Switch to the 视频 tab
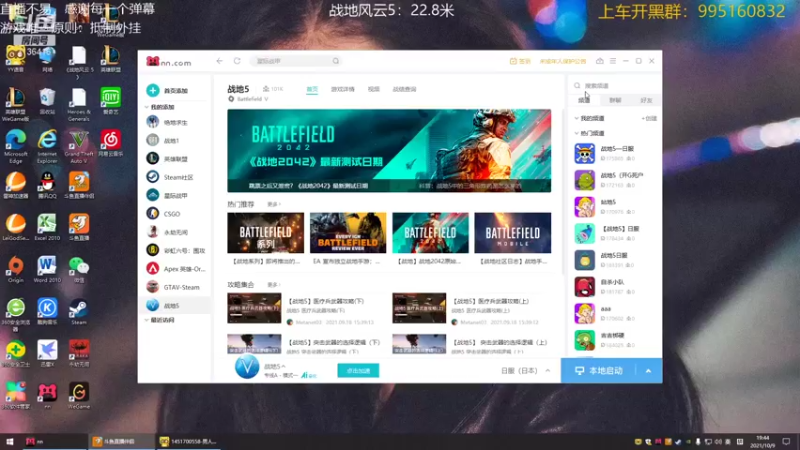The height and width of the screenshot is (450, 800). 373,89
